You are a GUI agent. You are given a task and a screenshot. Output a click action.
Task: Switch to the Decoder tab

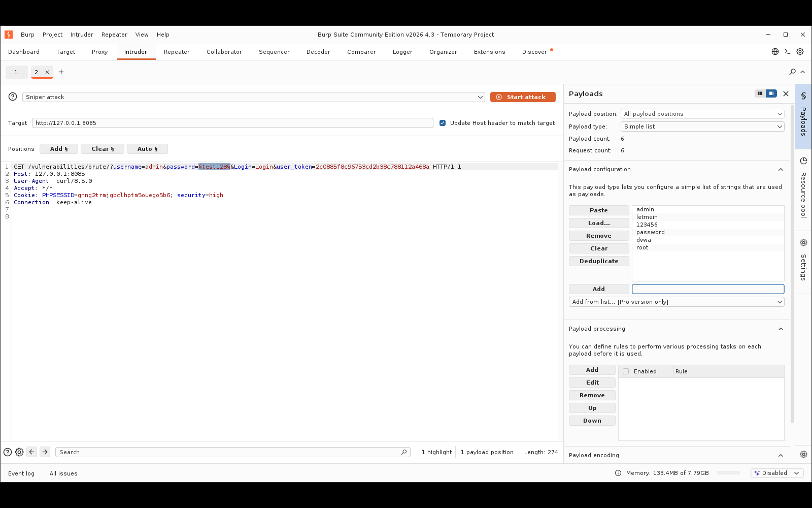318,52
